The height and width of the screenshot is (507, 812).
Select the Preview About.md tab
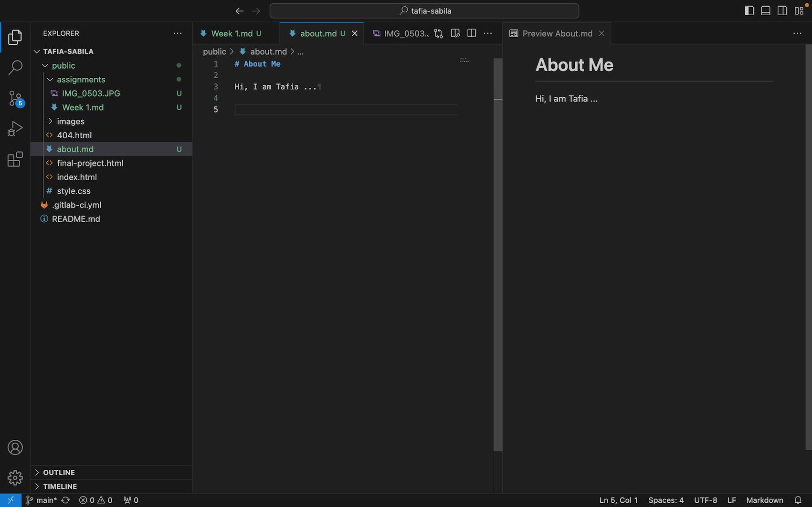coord(557,33)
